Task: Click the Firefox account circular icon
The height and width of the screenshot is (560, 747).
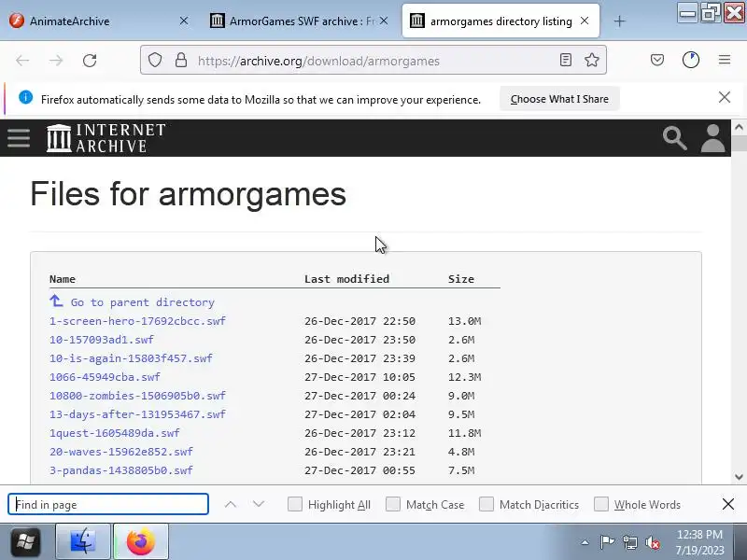Action: click(x=691, y=60)
